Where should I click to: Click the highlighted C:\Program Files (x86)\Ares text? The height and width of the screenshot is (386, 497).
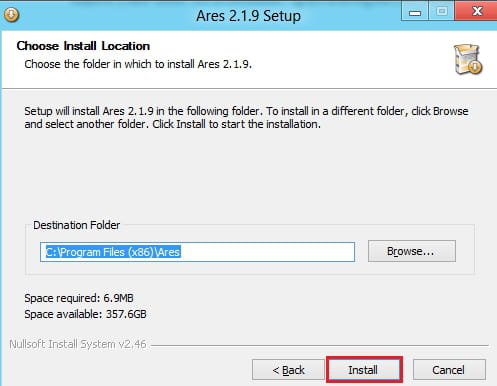(113, 252)
